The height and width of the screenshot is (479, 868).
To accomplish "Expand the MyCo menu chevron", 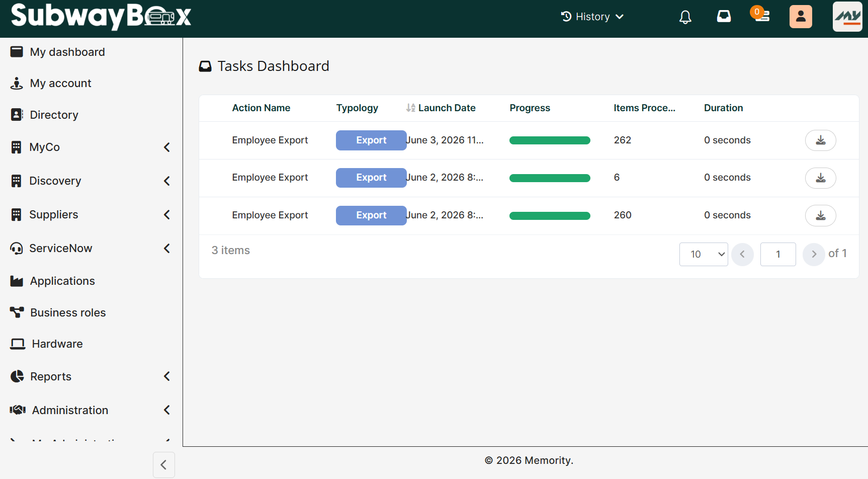I will click(167, 147).
